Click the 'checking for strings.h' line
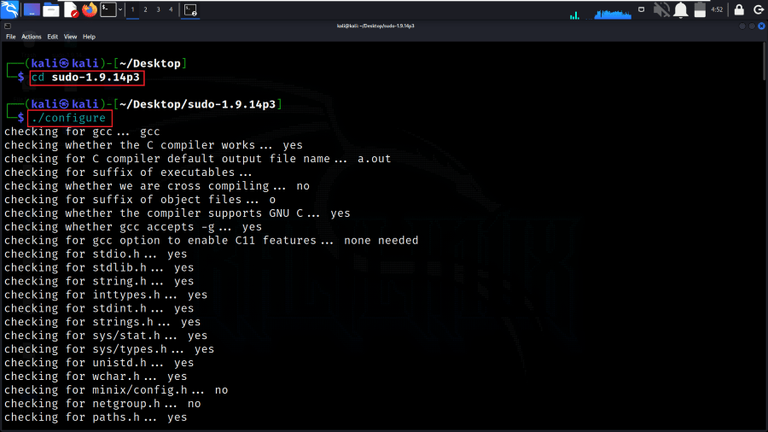This screenshot has width=768, height=432. coord(102,322)
